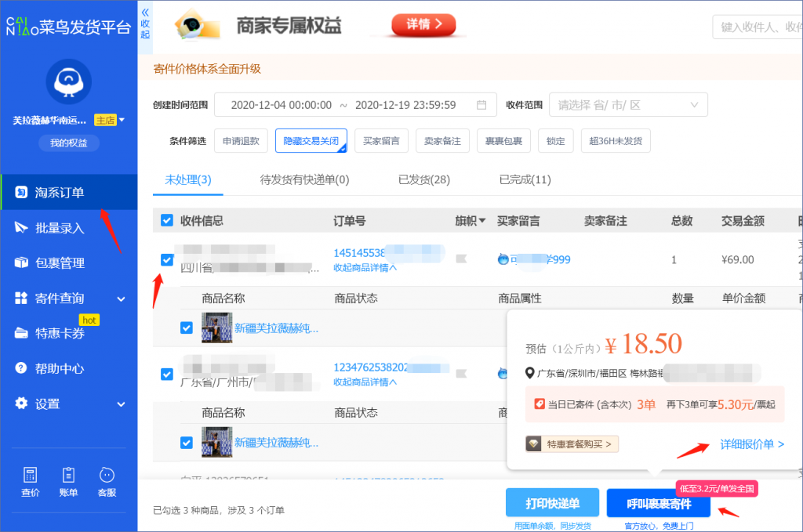Screen dimensions: 803x532
Task: Click the red 详情 button
Action: pos(423,24)
